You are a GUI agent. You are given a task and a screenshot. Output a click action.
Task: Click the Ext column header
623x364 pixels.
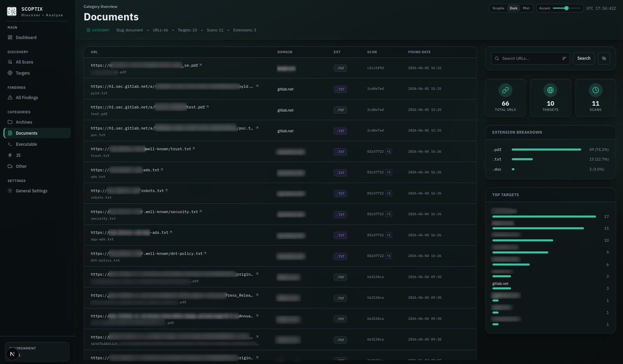[337, 52]
